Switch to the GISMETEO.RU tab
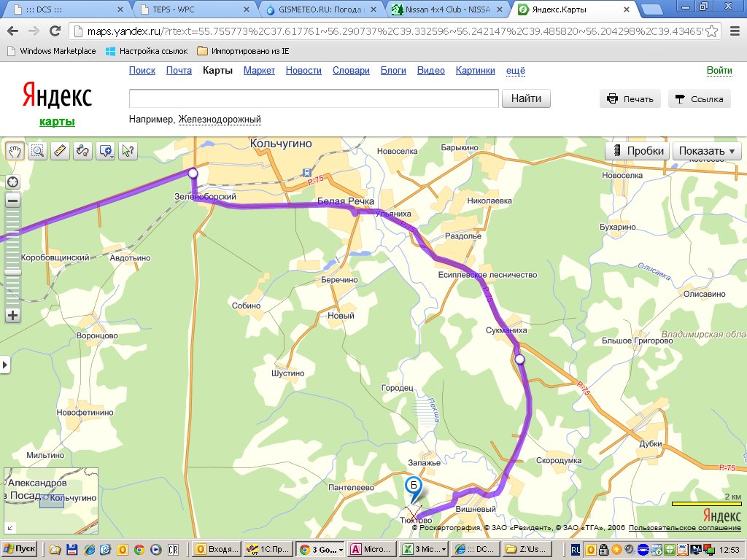 click(x=322, y=9)
